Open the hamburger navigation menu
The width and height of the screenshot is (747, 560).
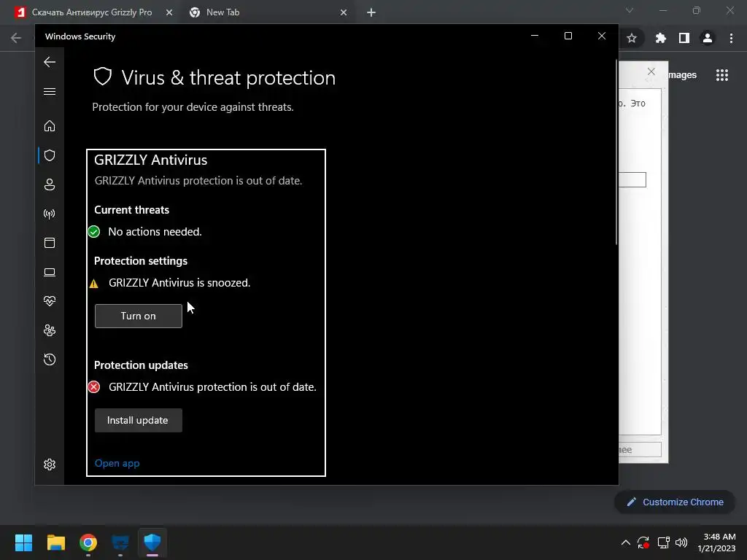pos(50,91)
